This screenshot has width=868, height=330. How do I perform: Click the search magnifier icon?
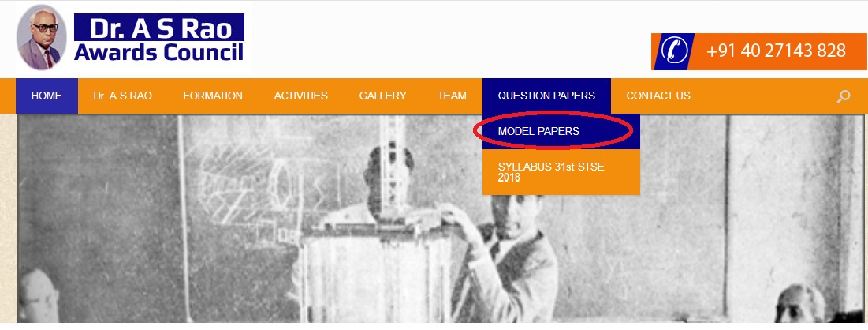(x=843, y=96)
